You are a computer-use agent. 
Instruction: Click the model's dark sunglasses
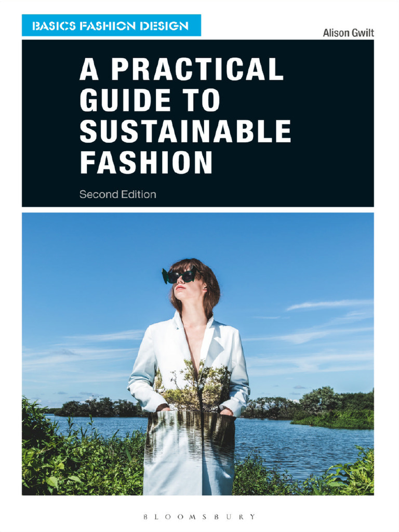pos(179,275)
